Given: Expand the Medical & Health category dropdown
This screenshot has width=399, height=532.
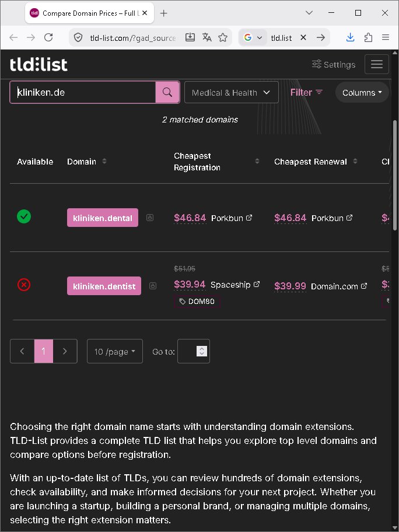Looking at the screenshot, I should click(232, 92).
